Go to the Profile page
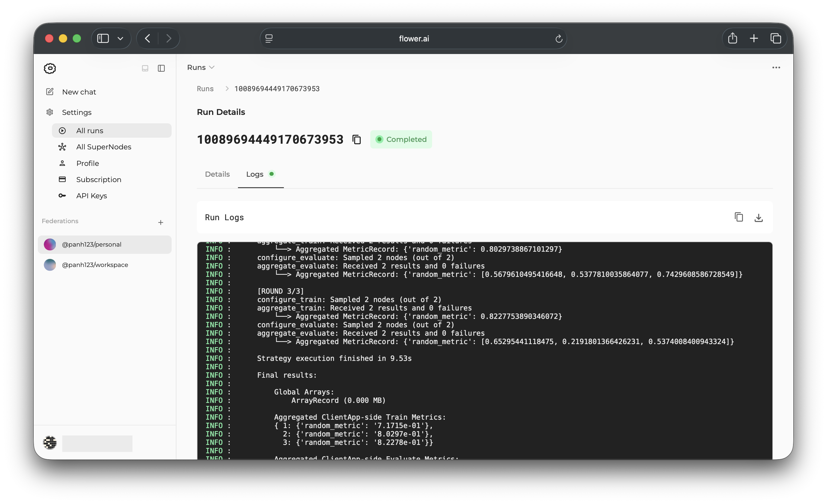This screenshot has height=504, width=827. pyautogui.click(x=111, y=163)
